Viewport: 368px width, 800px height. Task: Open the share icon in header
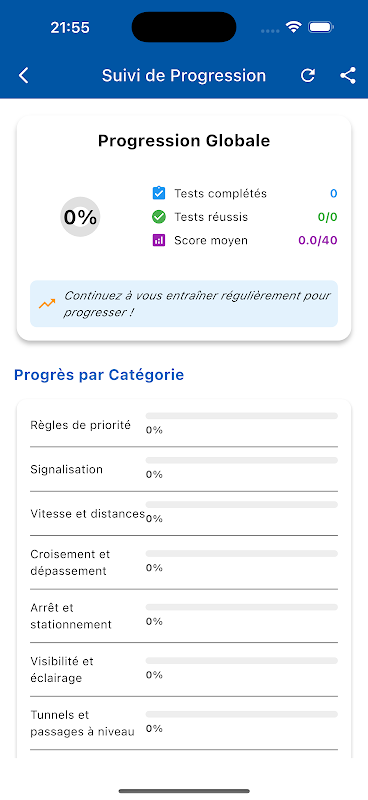tap(348, 76)
